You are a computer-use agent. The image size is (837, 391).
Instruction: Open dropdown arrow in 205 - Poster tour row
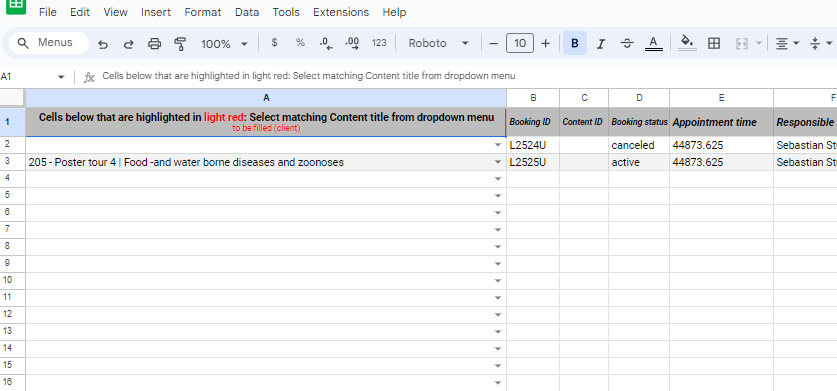pos(498,162)
